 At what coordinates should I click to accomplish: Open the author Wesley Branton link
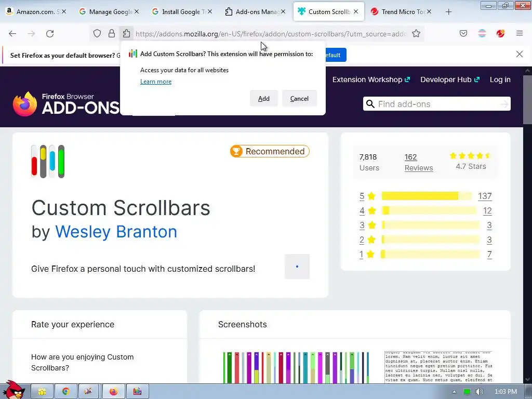tap(116, 232)
